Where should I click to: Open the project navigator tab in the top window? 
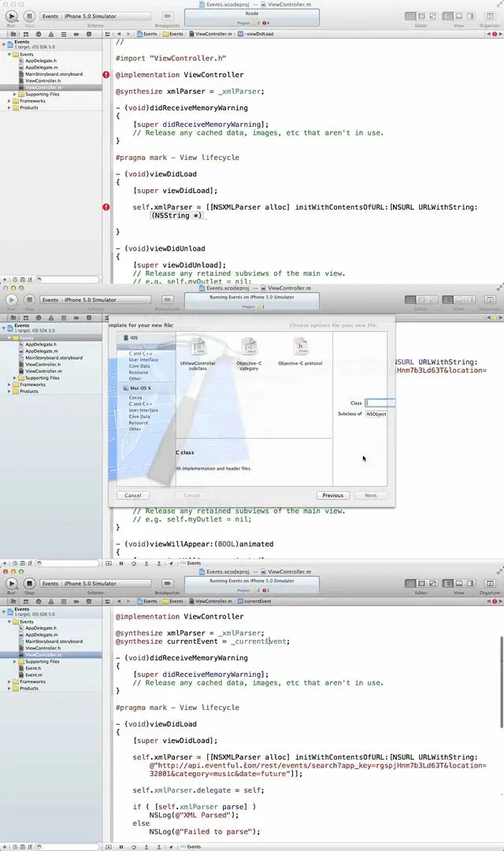[x=13, y=34]
